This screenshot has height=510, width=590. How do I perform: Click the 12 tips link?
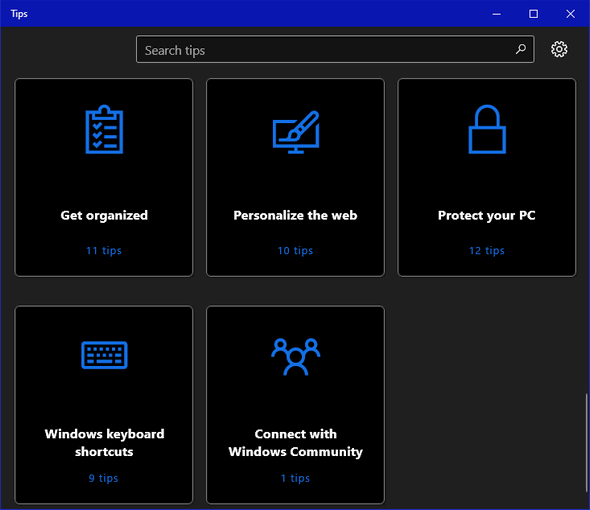(x=487, y=251)
